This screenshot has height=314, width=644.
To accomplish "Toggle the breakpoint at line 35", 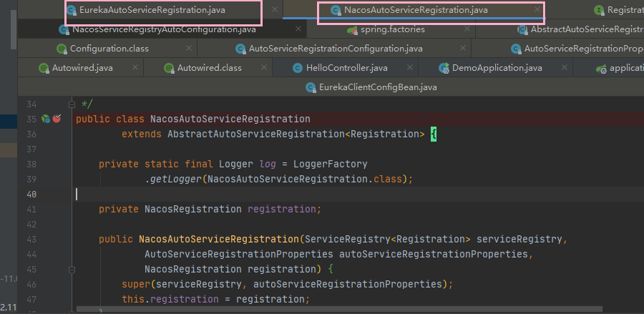I will tap(57, 119).
